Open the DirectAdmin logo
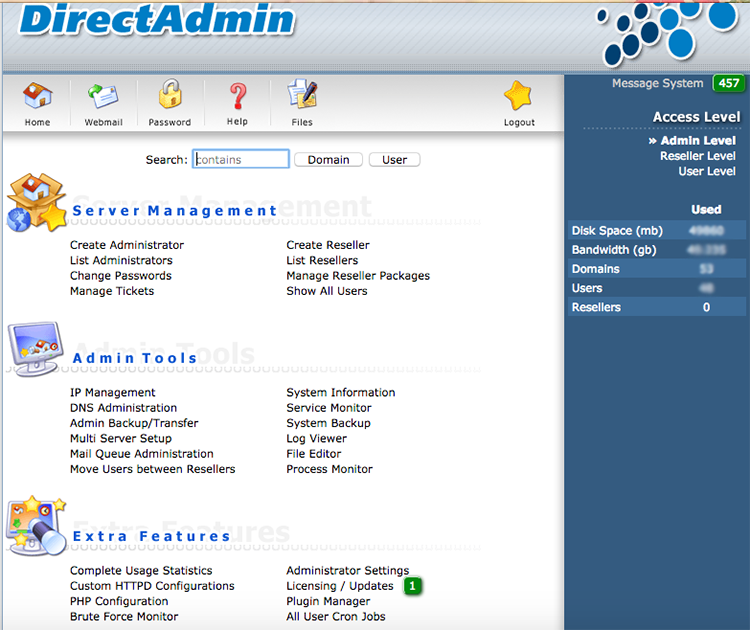The height and width of the screenshot is (630, 750). 157,20
